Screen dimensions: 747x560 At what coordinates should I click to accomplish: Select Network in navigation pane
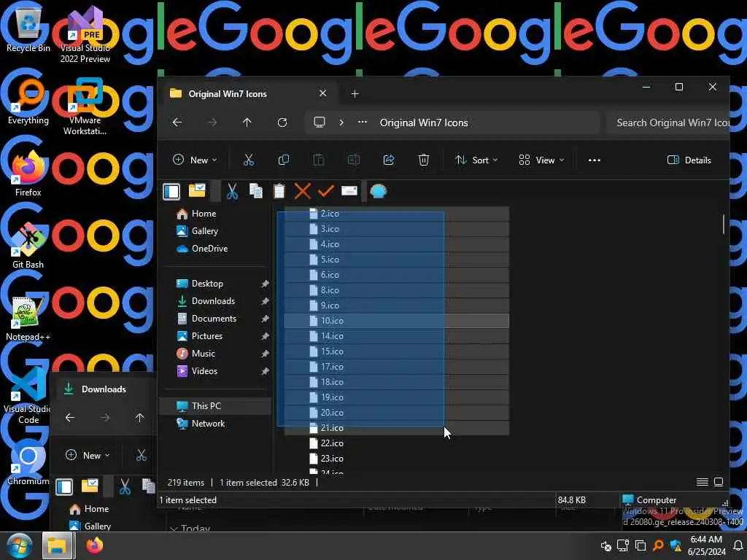(208, 424)
